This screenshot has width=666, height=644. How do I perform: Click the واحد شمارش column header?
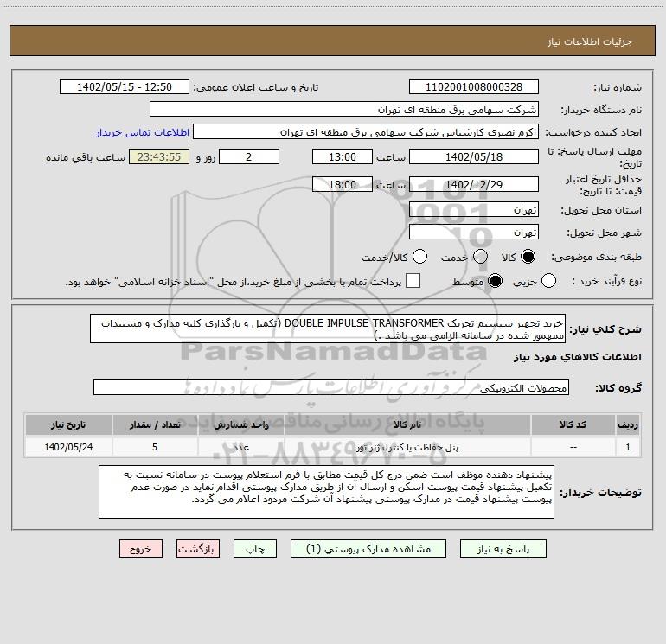click(x=240, y=424)
